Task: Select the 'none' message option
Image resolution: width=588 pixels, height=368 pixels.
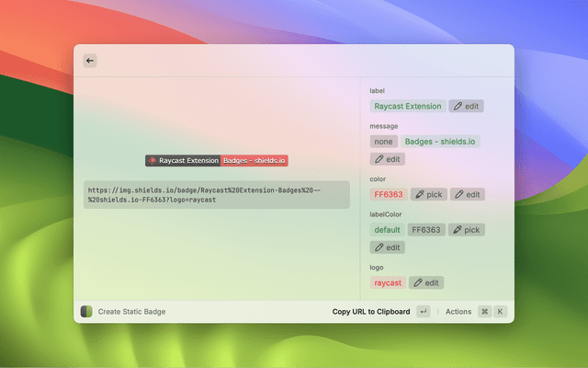Action: click(383, 142)
